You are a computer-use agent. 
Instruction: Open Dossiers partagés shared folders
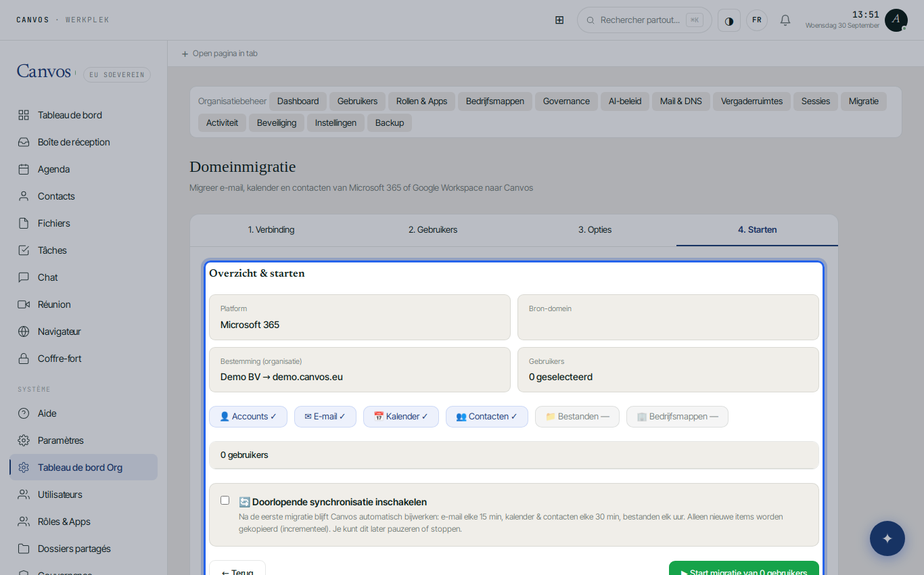coord(83,549)
